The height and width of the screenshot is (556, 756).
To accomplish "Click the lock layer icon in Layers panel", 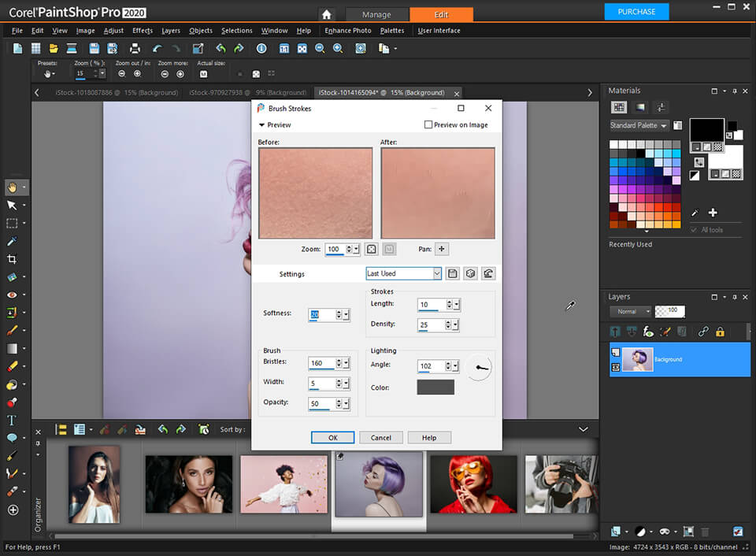I will click(720, 332).
